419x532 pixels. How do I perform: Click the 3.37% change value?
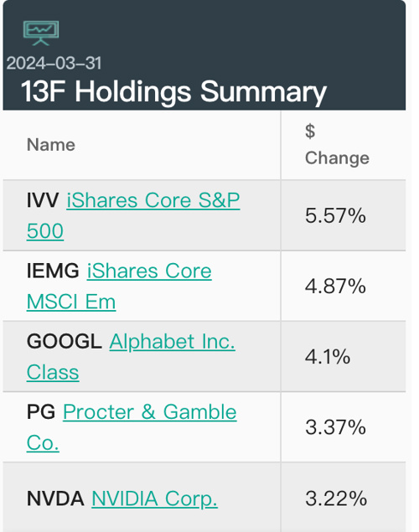tap(335, 427)
